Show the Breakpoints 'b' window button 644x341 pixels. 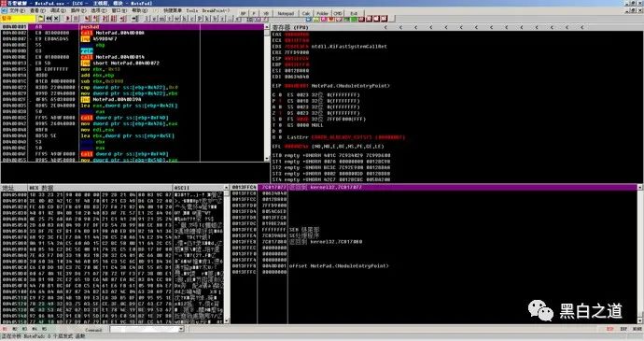[215, 19]
